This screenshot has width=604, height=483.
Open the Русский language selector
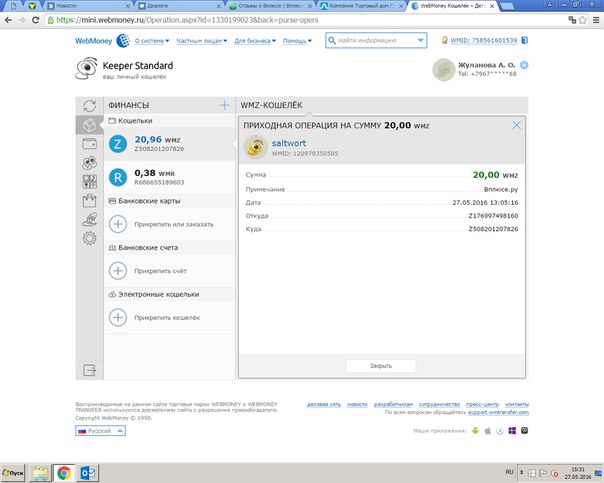pos(101,431)
